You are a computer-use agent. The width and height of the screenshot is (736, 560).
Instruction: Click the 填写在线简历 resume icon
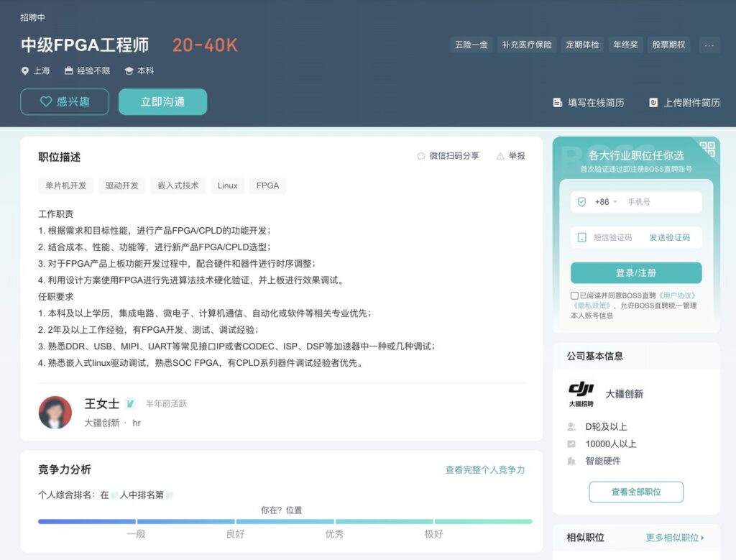(557, 103)
